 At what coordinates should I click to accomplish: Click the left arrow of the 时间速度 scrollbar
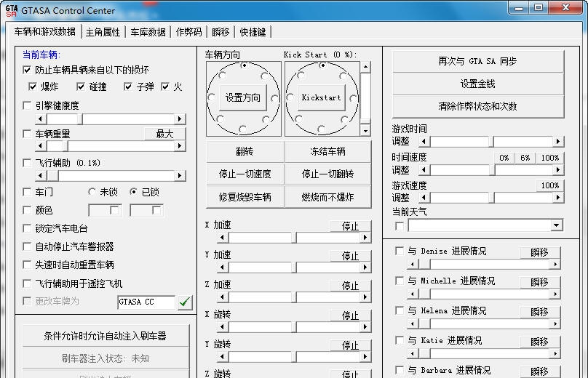pos(424,170)
